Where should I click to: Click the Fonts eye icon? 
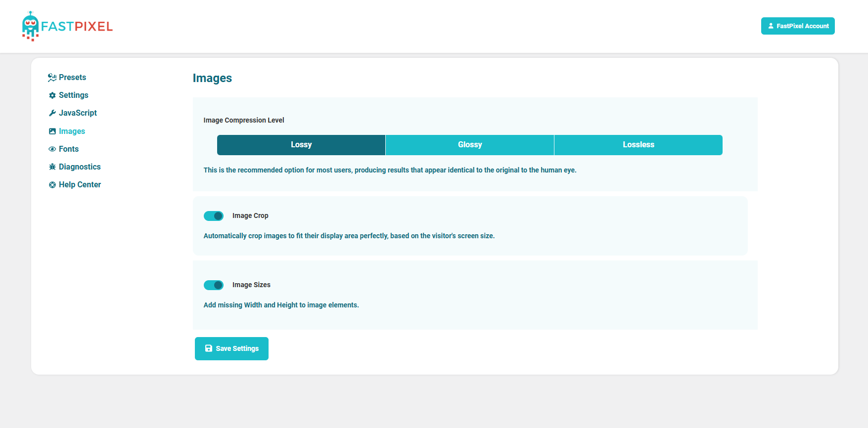point(52,149)
